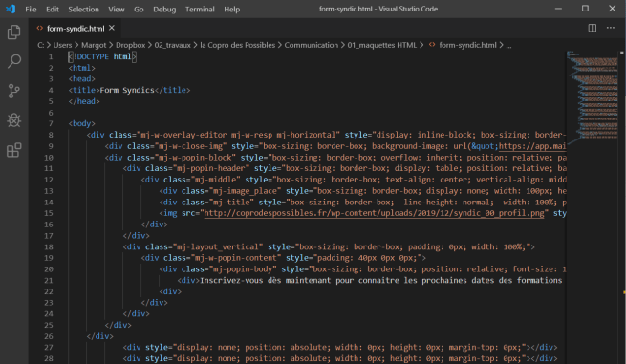Screen dimensions: 626x364
Task: Click the 'mj-image_place' class value
Action: [x=245, y=191]
